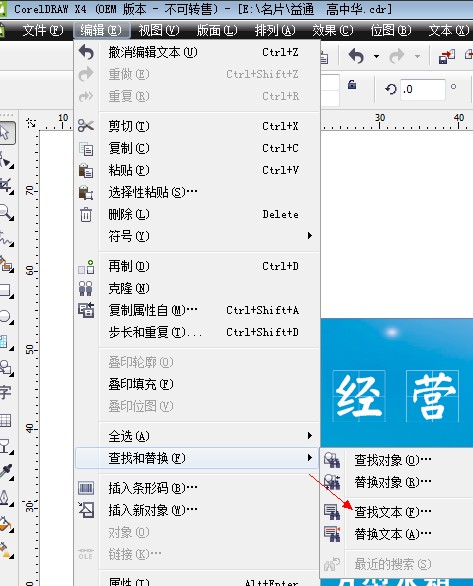Click the replace-text icon beside 替换文本
473x586 pixels.
coord(332,534)
